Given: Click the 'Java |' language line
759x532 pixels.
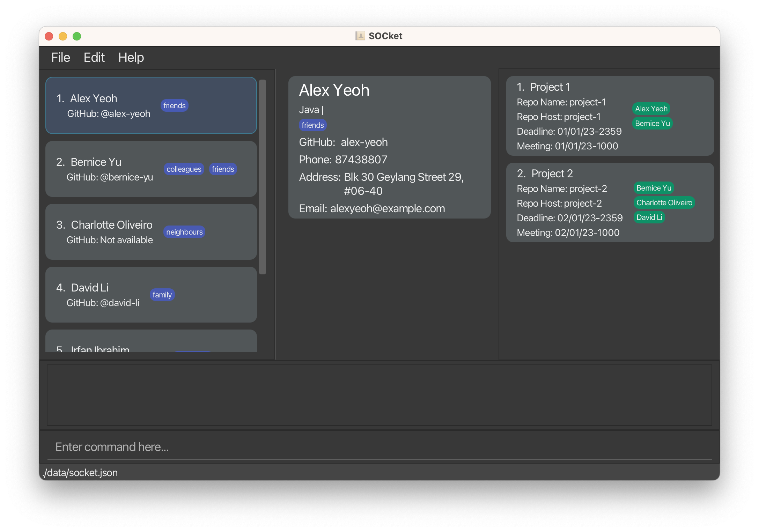Looking at the screenshot, I should point(311,110).
